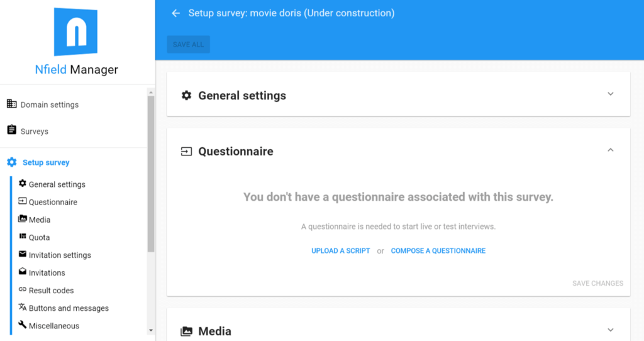Click the sidebar scrollbar down arrow

(x=150, y=330)
